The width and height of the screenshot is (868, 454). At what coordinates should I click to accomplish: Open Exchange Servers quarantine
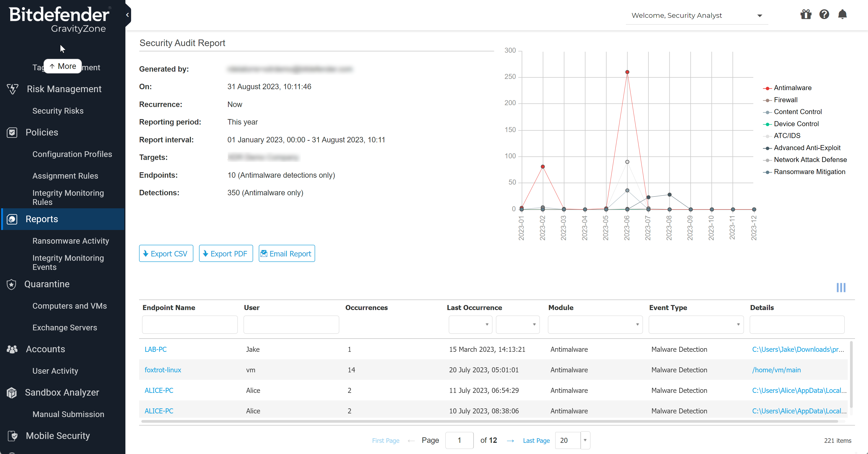pyautogui.click(x=65, y=328)
